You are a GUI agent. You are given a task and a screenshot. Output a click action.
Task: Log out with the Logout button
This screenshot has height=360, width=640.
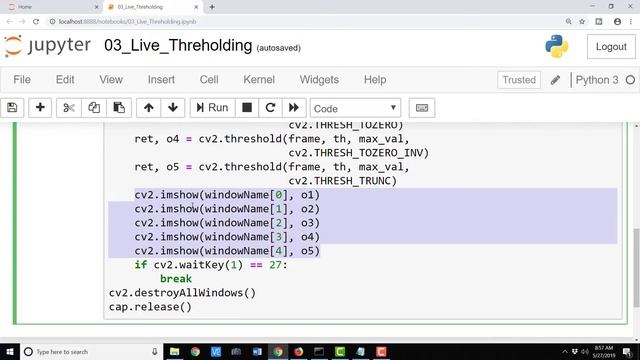611,47
